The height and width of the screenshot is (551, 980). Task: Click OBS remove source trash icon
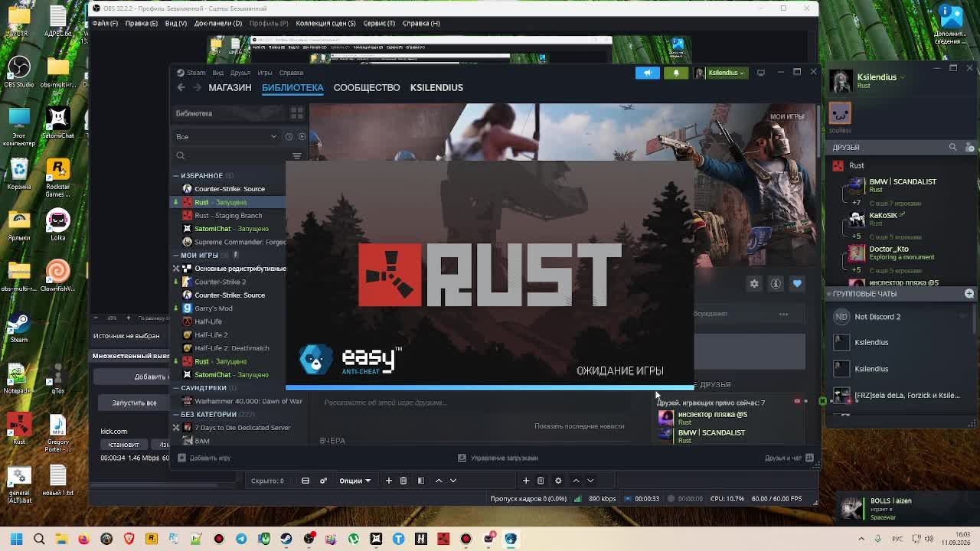(541, 481)
